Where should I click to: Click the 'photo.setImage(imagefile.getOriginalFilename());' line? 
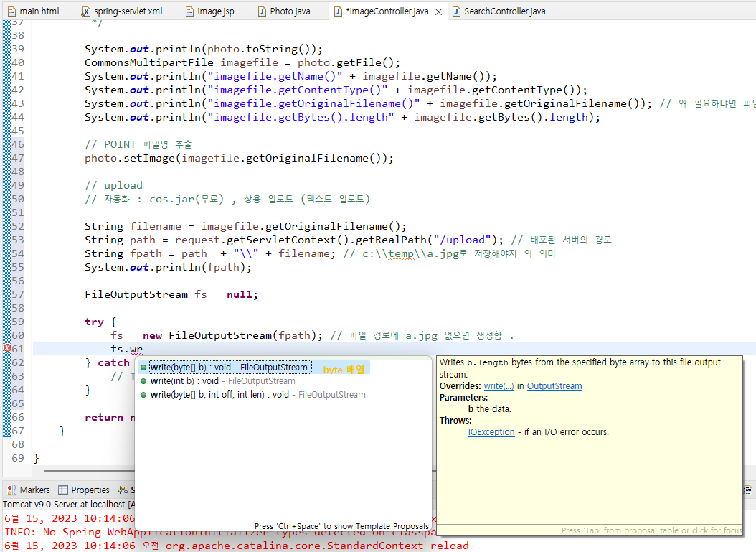tap(239, 158)
